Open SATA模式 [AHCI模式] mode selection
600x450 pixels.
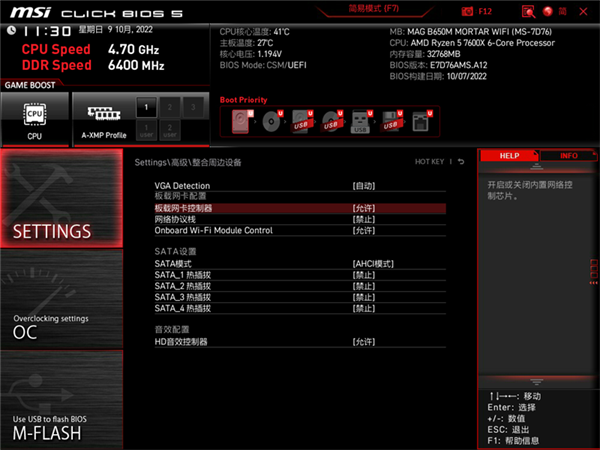[373, 263]
